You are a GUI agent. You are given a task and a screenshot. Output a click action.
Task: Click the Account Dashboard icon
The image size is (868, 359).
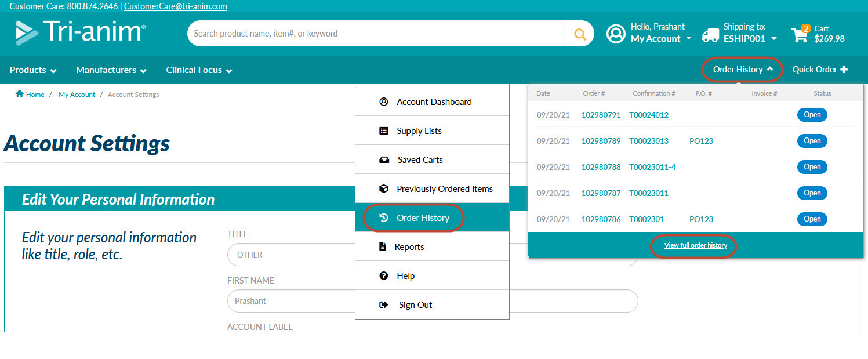pos(383,101)
